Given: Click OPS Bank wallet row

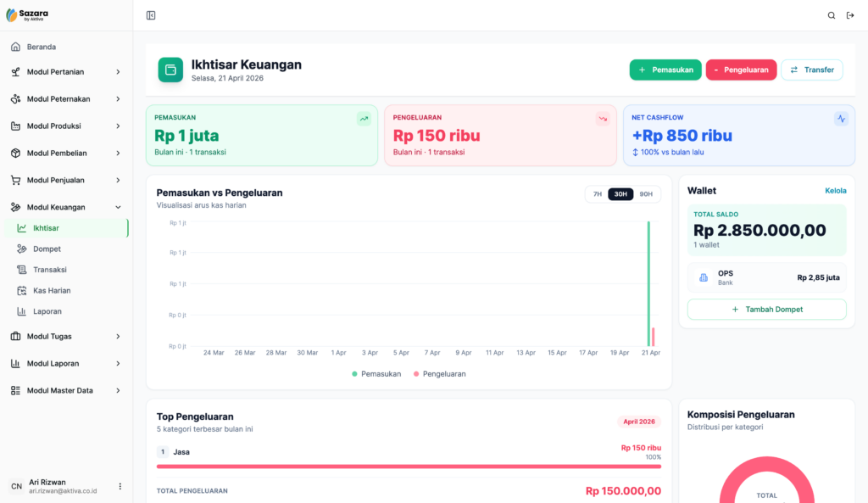Looking at the screenshot, I should point(766,277).
